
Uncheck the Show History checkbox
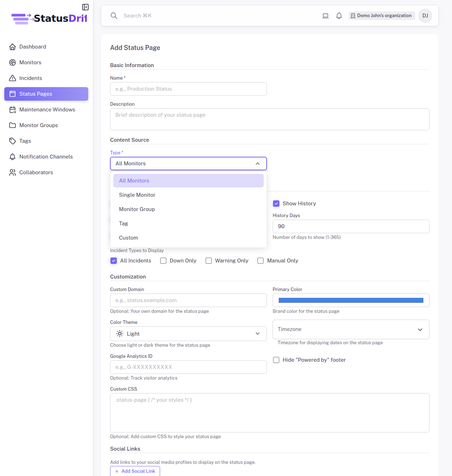click(276, 203)
